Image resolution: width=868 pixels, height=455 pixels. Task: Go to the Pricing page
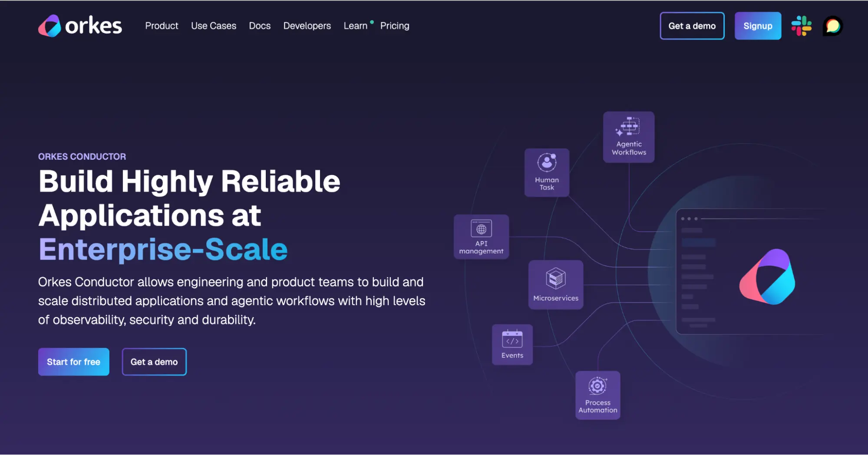click(395, 26)
